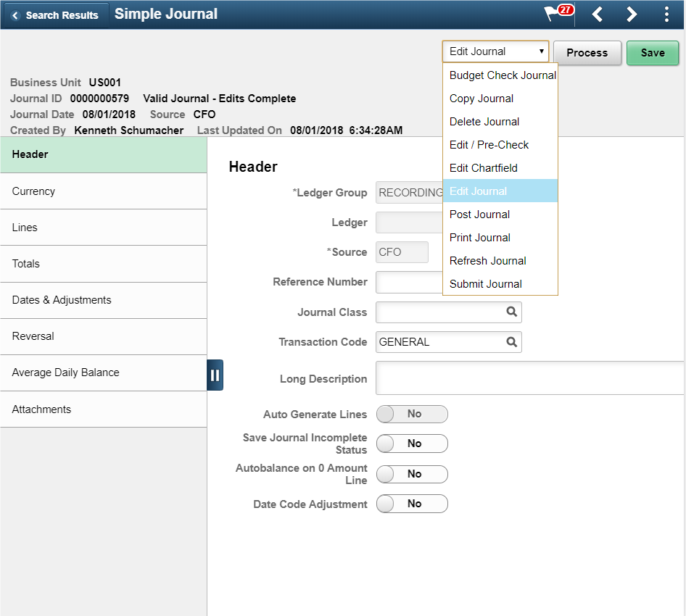Viewport: 686px width, 616px height.
Task: Click the Business Unit value US001
Action: 105,83
